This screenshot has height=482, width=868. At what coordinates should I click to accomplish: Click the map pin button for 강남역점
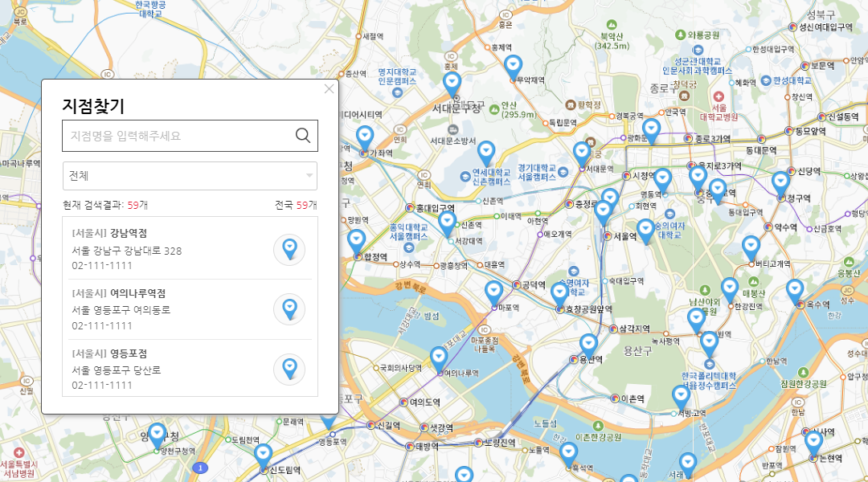(289, 250)
